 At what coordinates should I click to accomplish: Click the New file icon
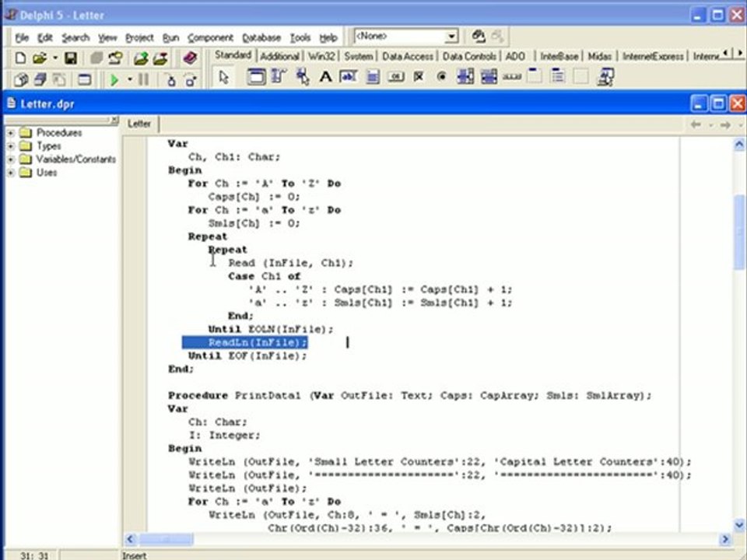(x=20, y=58)
